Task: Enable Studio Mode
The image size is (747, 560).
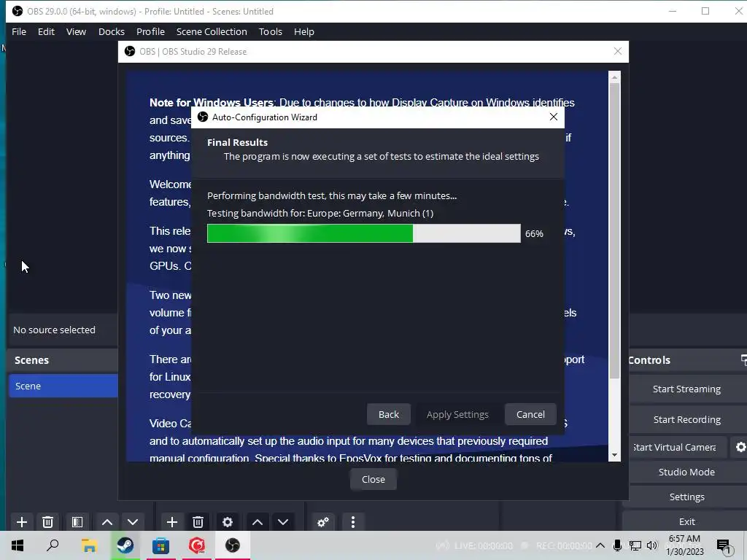Action: (x=686, y=472)
